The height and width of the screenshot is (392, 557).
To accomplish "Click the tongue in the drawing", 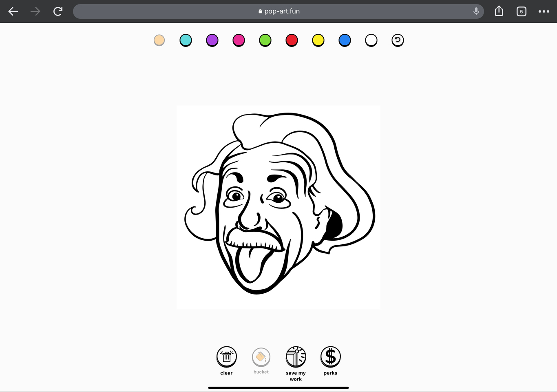I will (x=249, y=265).
